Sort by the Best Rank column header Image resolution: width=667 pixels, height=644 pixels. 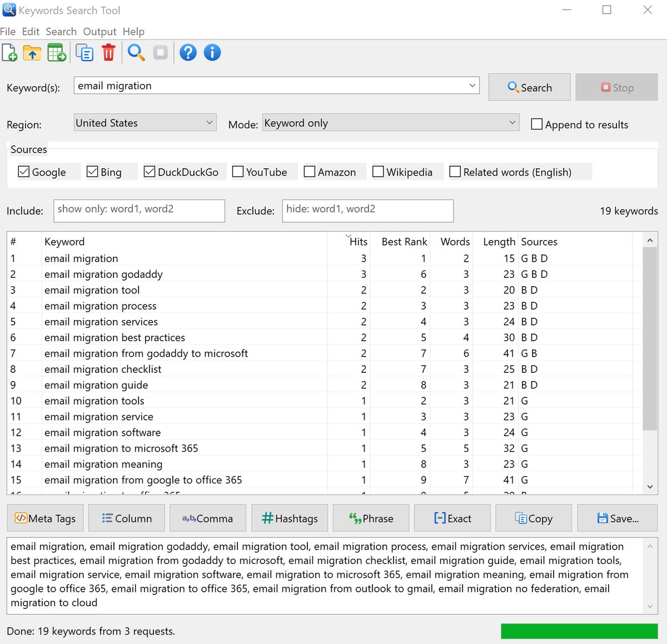click(400, 242)
